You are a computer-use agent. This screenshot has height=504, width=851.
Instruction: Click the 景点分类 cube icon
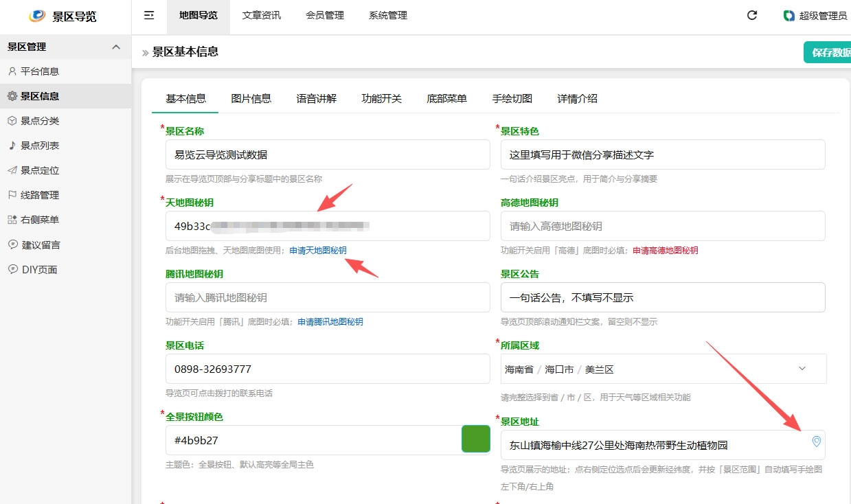(12, 121)
